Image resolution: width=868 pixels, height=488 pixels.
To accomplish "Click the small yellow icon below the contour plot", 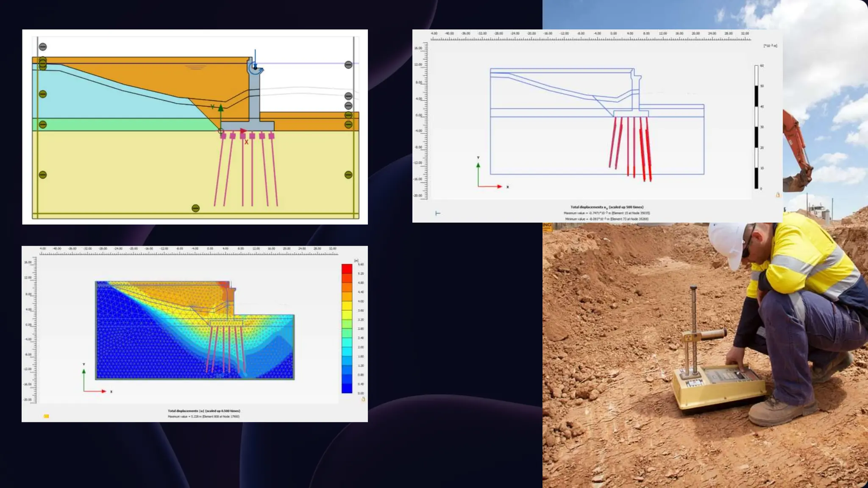I will pyautogui.click(x=46, y=416).
